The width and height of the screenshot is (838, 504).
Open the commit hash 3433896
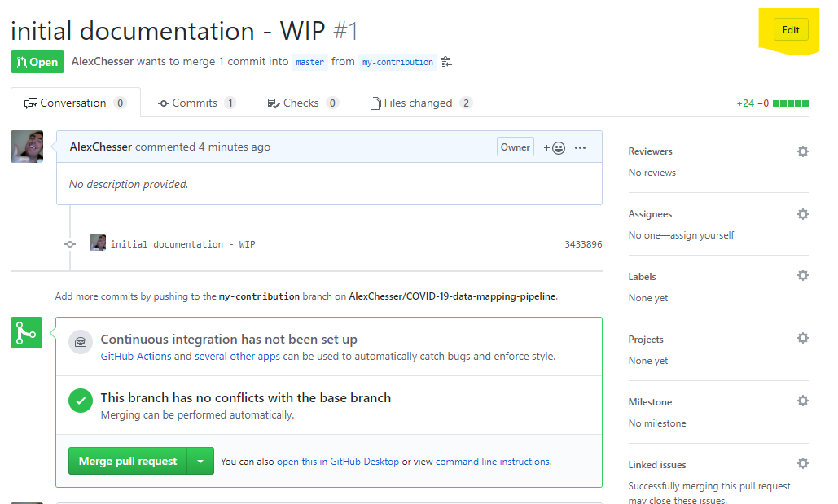coord(583,244)
